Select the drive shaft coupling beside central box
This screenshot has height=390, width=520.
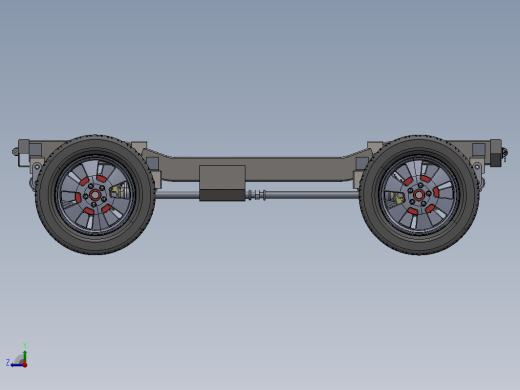tap(256, 195)
